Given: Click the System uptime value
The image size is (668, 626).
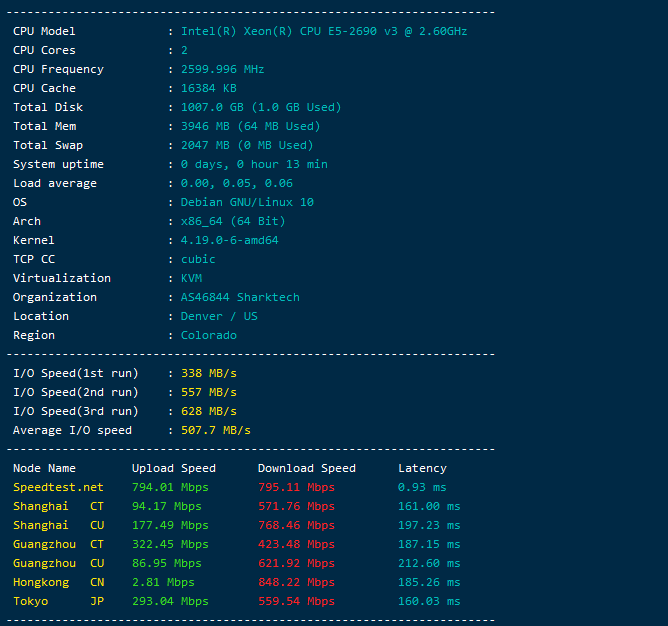Looking at the screenshot, I should click(254, 164).
